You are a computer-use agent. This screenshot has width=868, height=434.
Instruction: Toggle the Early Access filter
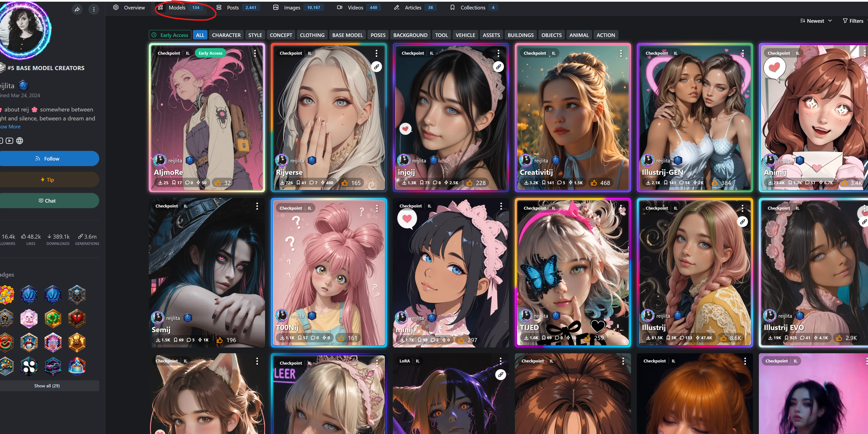click(170, 35)
